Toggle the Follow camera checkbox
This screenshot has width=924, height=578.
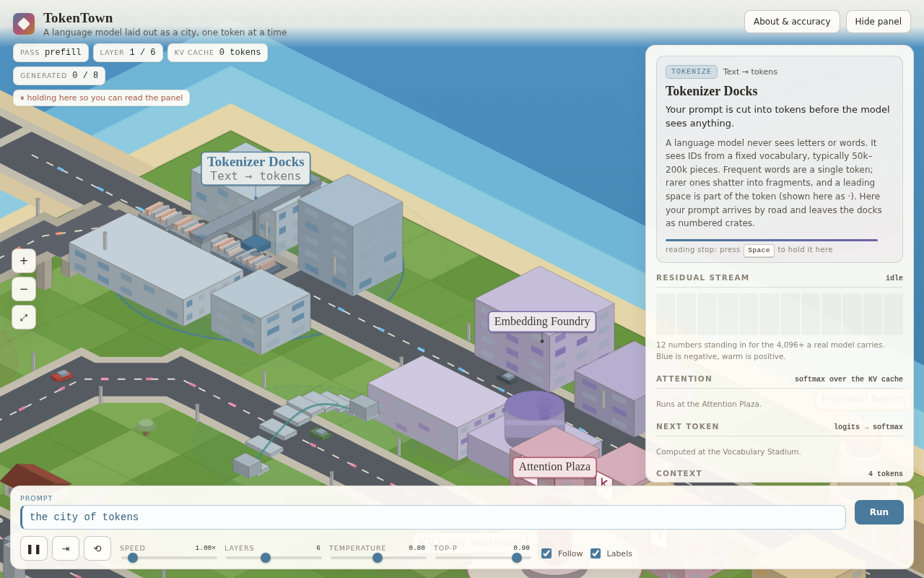(546, 553)
